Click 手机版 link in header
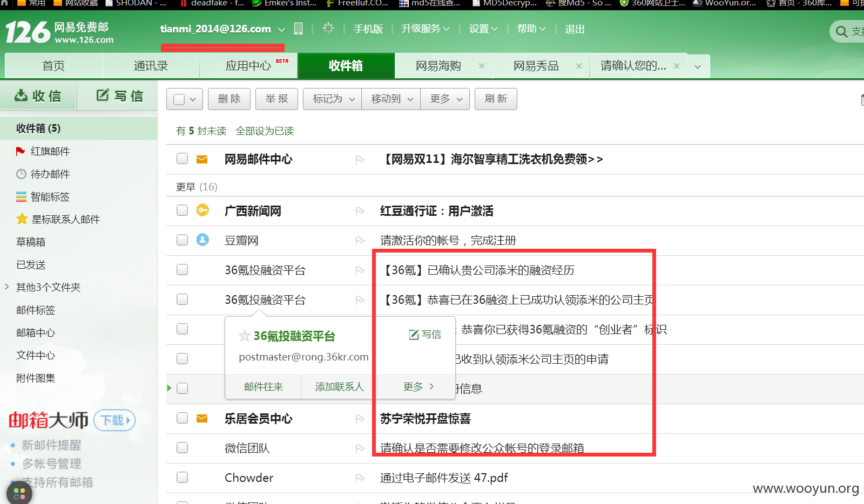Screen dimensions: 864x504 (x=368, y=29)
